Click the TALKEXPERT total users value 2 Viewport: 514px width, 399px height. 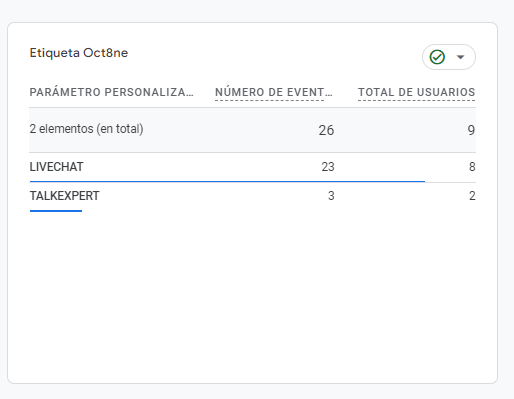472,196
